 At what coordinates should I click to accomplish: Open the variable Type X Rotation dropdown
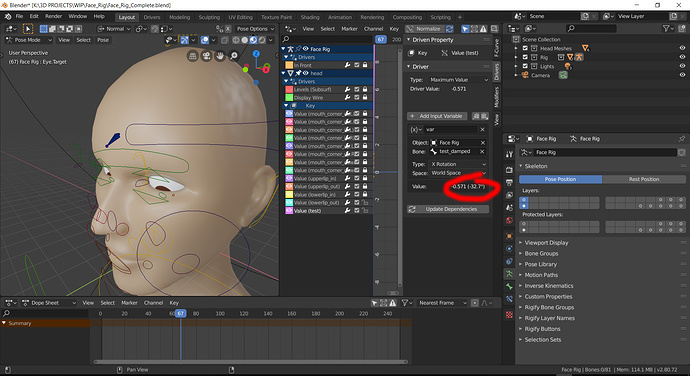(x=458, y=164)
